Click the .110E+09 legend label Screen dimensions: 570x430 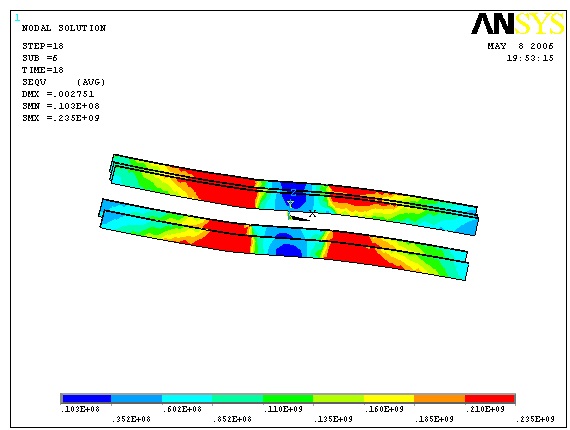click(283, 409)
